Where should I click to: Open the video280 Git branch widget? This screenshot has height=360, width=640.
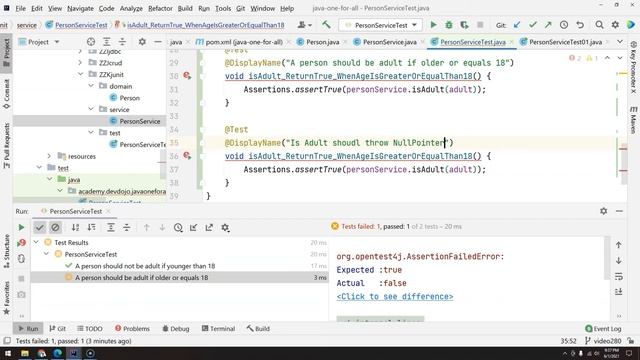pyautogui.click(x=603, y=341)
